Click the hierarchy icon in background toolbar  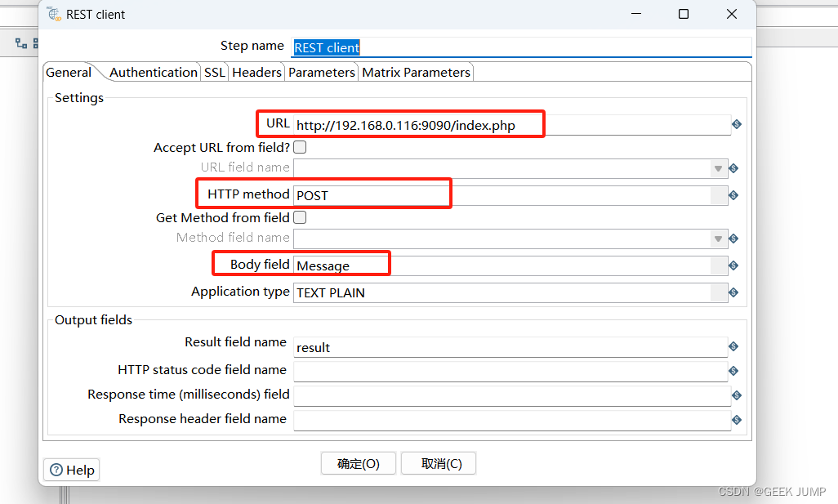21,43
